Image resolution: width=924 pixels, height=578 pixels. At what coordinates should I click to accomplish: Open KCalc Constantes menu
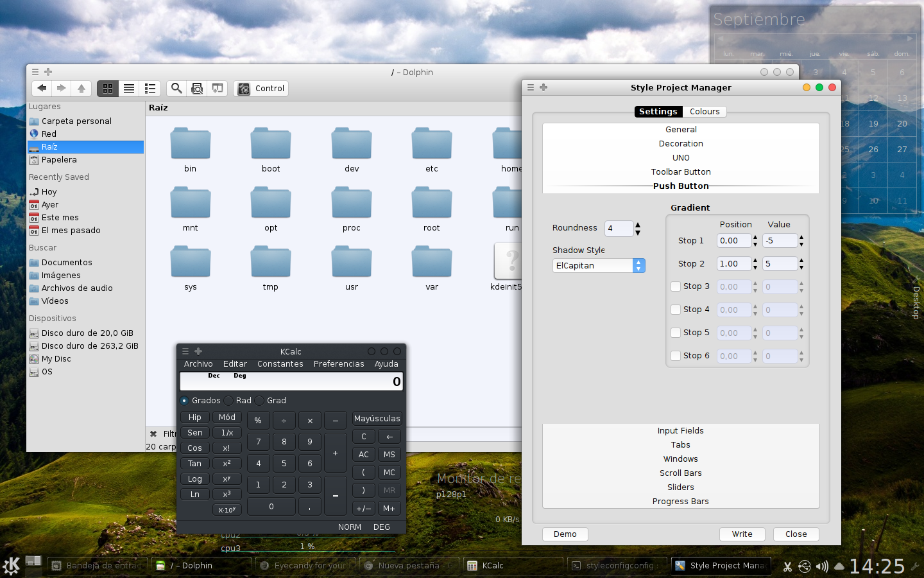tap(280, 364)
